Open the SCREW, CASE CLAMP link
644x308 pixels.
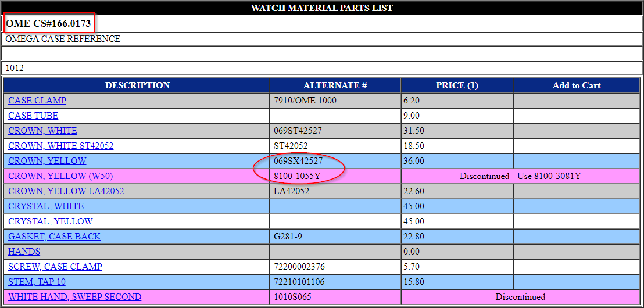(x=55, y=267)
